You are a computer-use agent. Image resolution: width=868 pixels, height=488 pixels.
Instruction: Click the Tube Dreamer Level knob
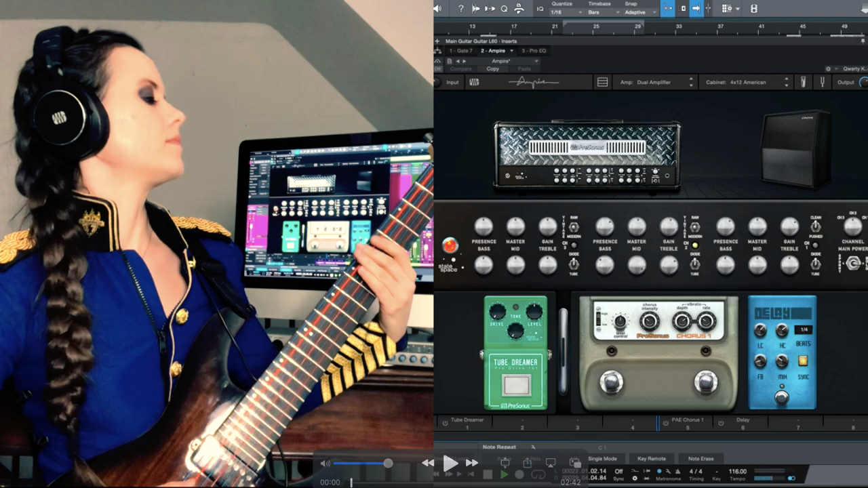(534, 311)
